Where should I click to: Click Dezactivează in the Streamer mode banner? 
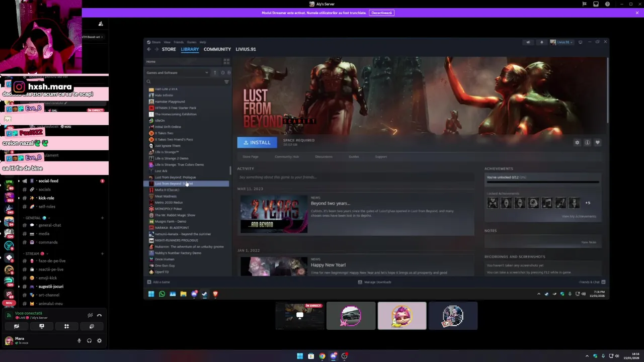coord(381,13)
